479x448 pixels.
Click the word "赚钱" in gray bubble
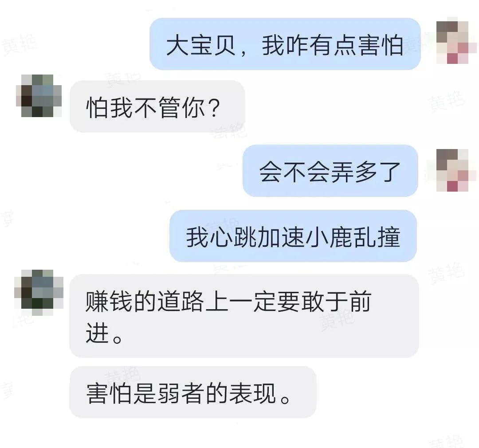pos(109,301)
